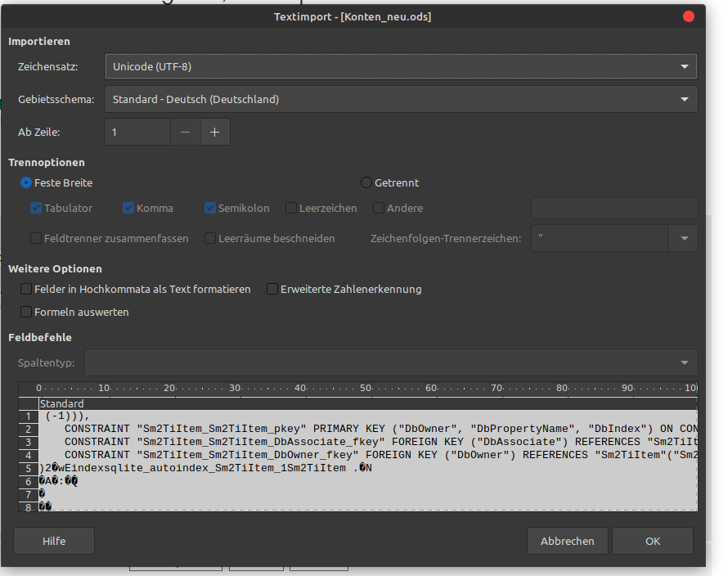Click the Zeichenfolgen-Trennerzeichen text field

click(600, 238)
